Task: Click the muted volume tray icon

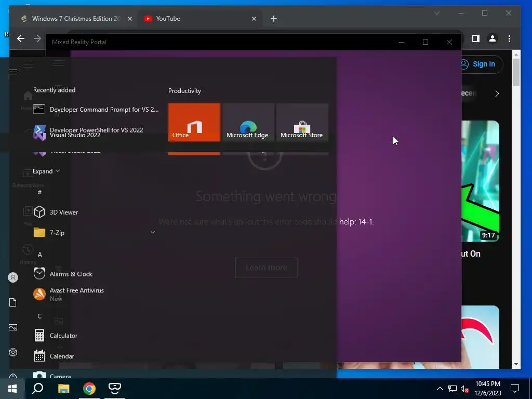Action: pyautogui.click(x=465, y=389)
